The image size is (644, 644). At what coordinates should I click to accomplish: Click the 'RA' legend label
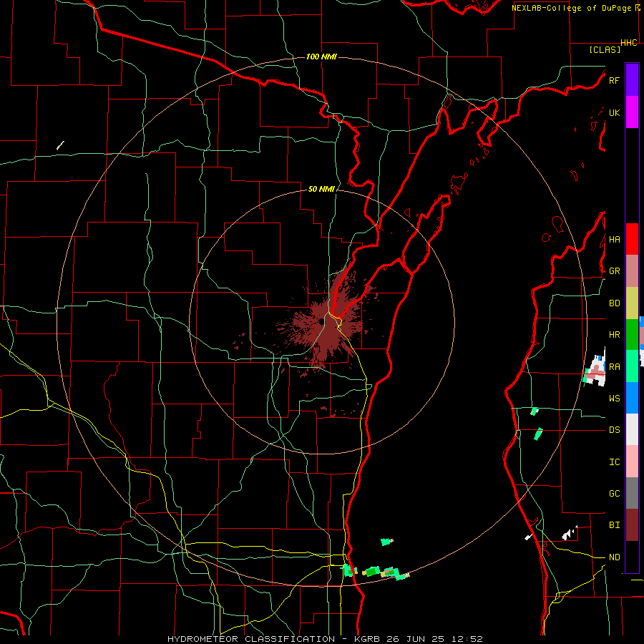615,367
